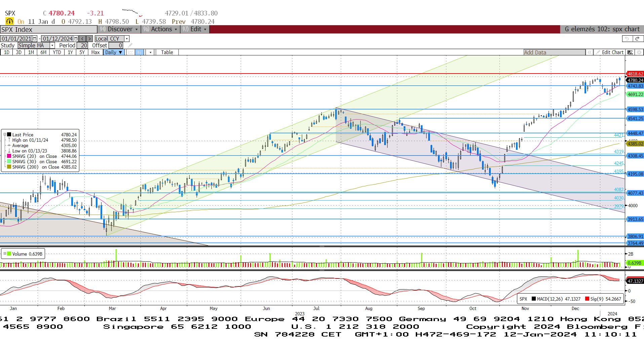The height and width of the screenshot is (353, 644).
Task: Click the pencil icon beside Offset field
Action: point(130,45)
